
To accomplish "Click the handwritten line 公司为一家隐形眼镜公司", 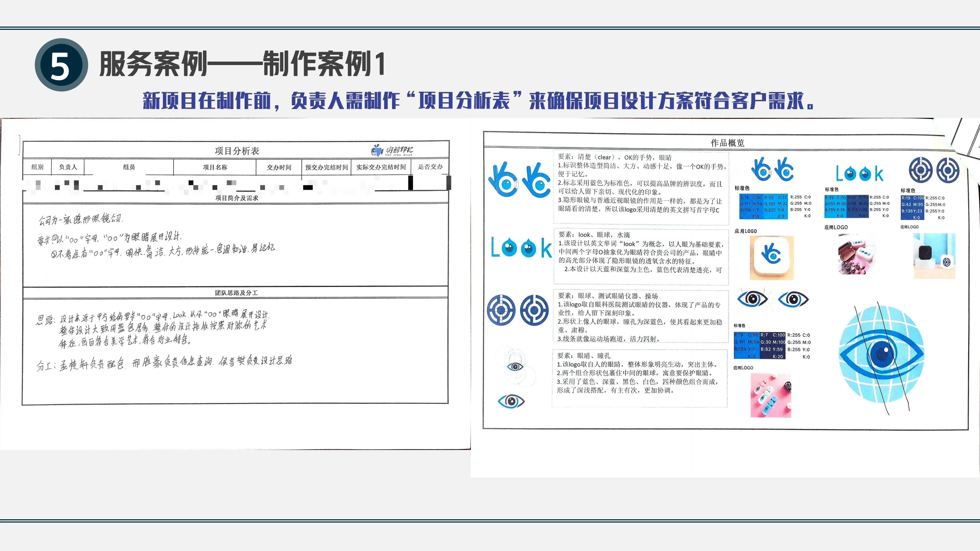I will (x=80, y=219).
